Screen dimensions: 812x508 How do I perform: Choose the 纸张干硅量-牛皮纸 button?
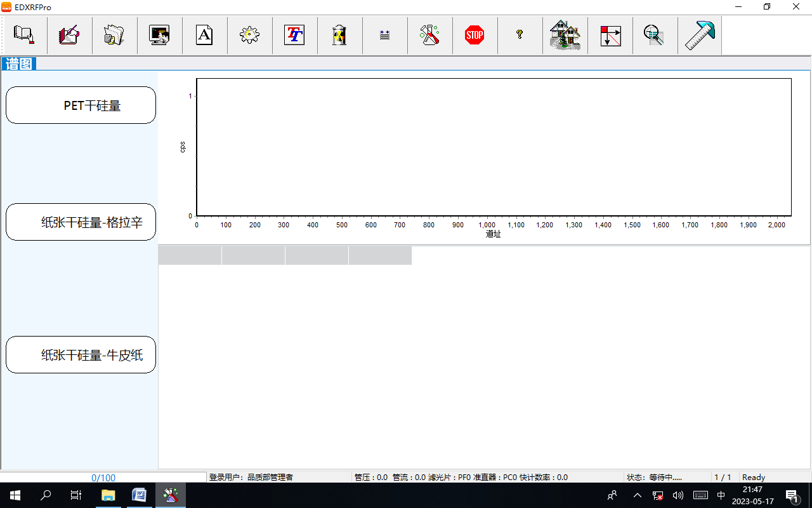(x=81, y=355)
